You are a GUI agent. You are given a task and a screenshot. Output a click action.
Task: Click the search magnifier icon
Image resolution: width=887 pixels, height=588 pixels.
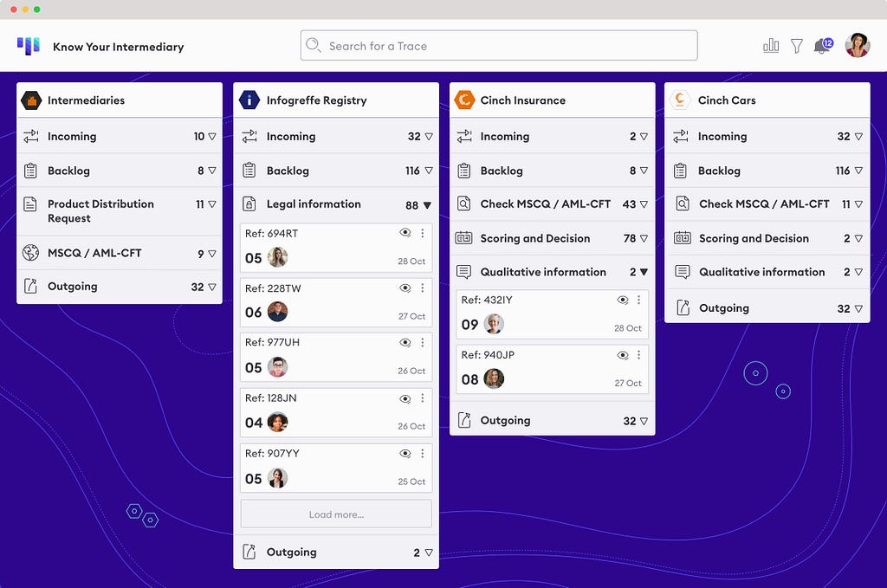(313, 45)
